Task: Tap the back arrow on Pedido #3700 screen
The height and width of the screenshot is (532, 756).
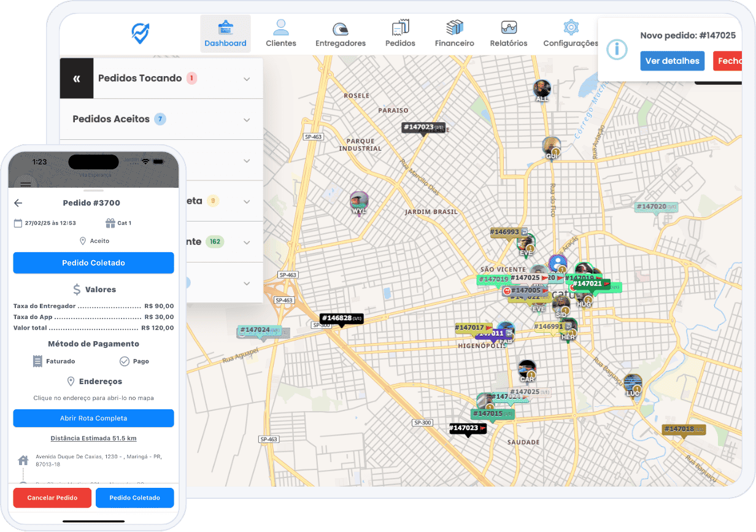Action: 17,202
